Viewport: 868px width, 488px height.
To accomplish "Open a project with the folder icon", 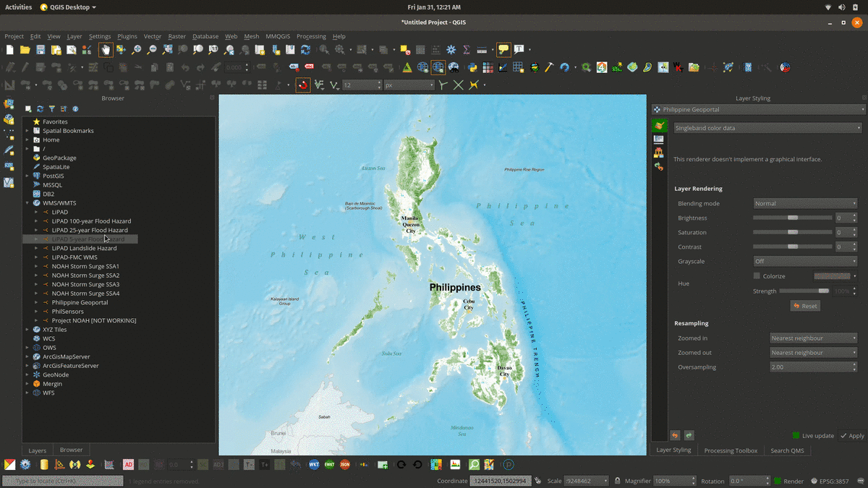I will pos(25,50).
